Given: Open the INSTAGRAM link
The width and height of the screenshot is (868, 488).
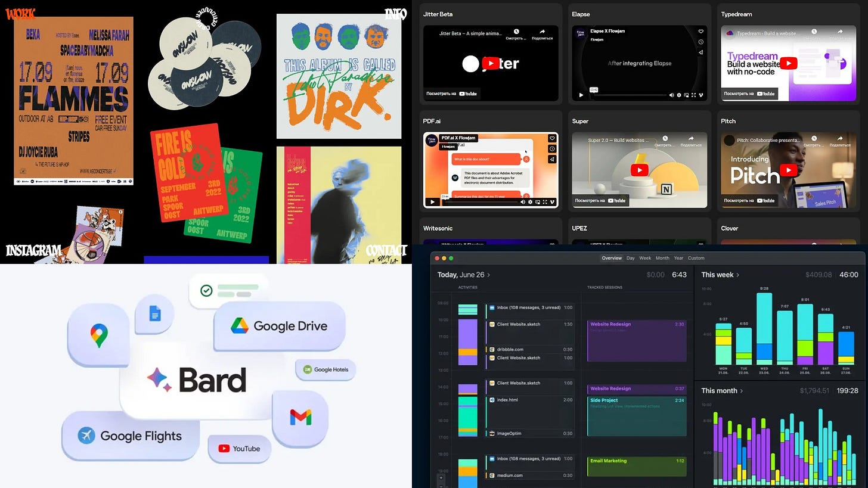Looking at the screenshot, I should [x=33, y=251].
